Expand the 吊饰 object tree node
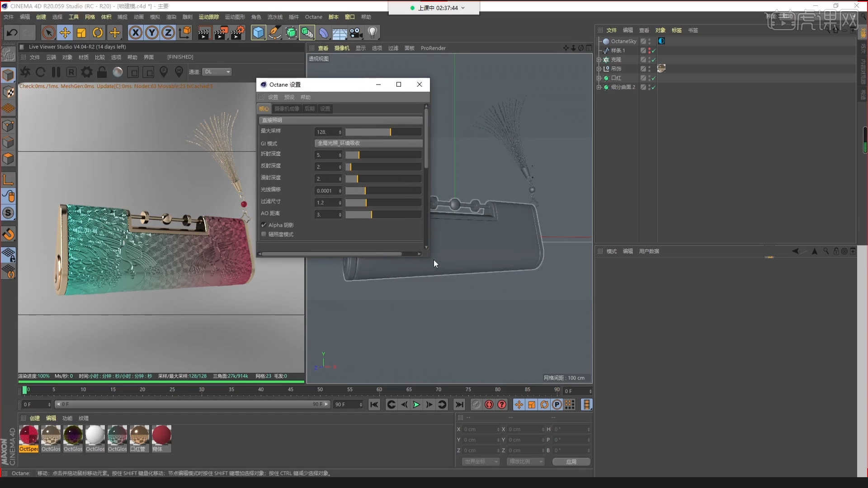This screenshot has height=488, width=868. [x=599, y=69]
